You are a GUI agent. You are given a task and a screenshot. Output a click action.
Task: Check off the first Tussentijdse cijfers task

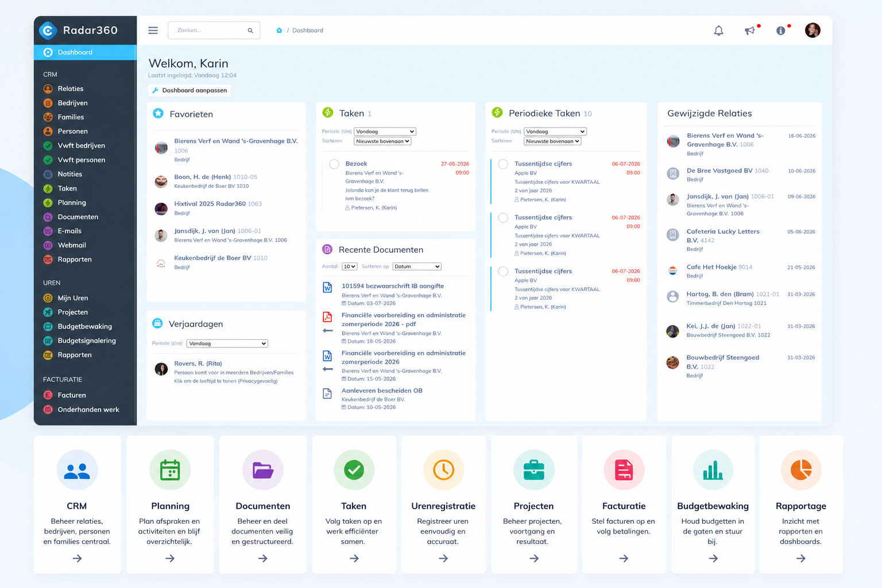click(x=503, y=164)
